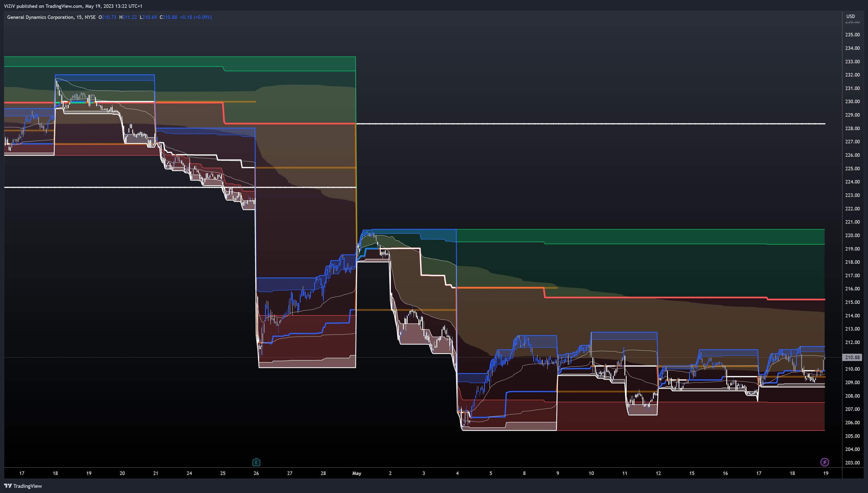The width and height of the screenshot is (868, 493).
Task: Click the close value C210.88
Action: click(168, 17)
